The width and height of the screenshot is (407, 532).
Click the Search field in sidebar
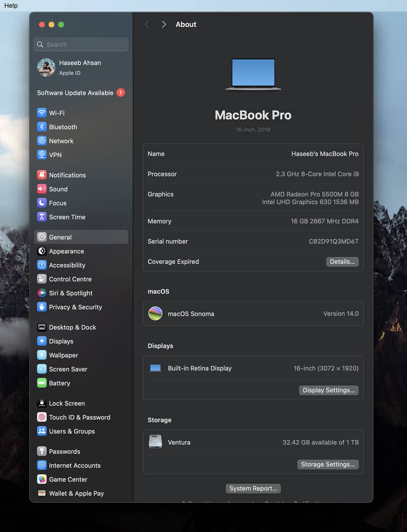click(82, 44)
